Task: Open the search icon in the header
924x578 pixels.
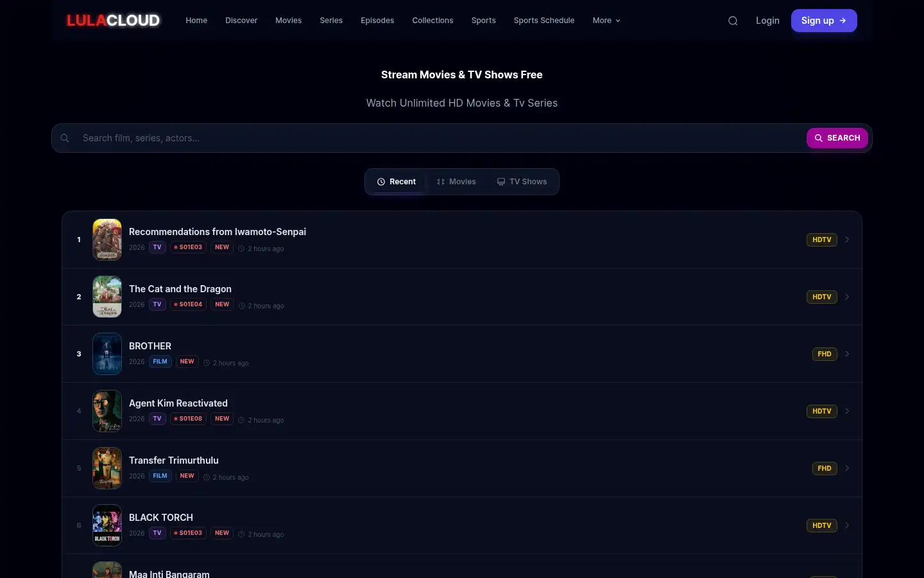Action: [733, 21]
